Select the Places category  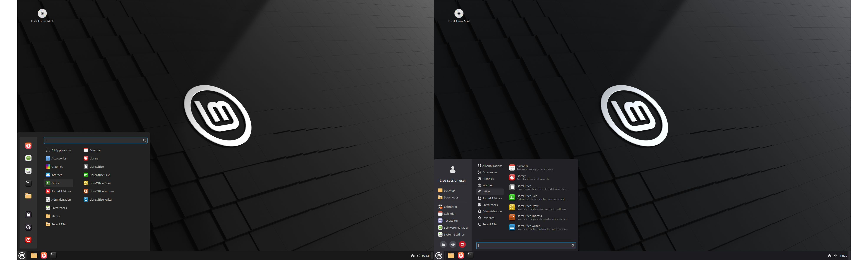pos(55,216)
